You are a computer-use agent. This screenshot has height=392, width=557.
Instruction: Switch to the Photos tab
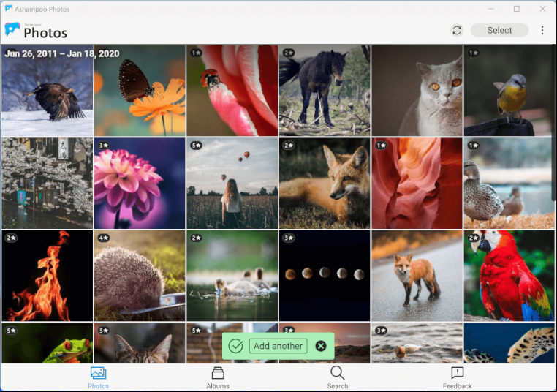98,378
